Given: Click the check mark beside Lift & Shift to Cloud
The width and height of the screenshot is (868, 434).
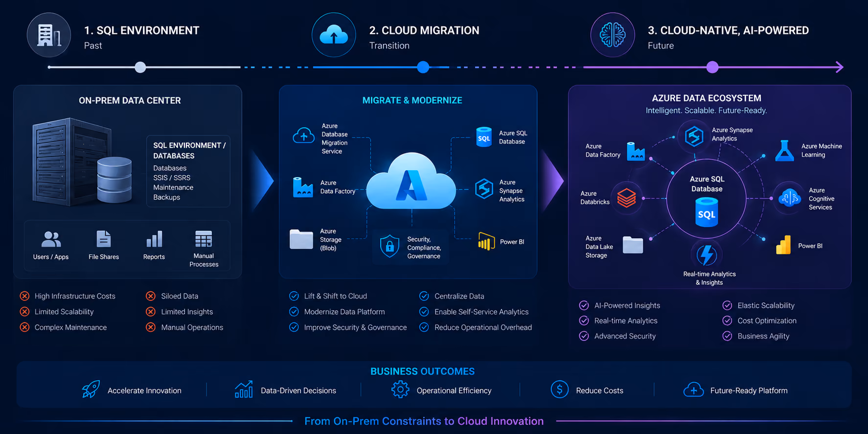Looking at the screenshot, I should pos(294,296).
